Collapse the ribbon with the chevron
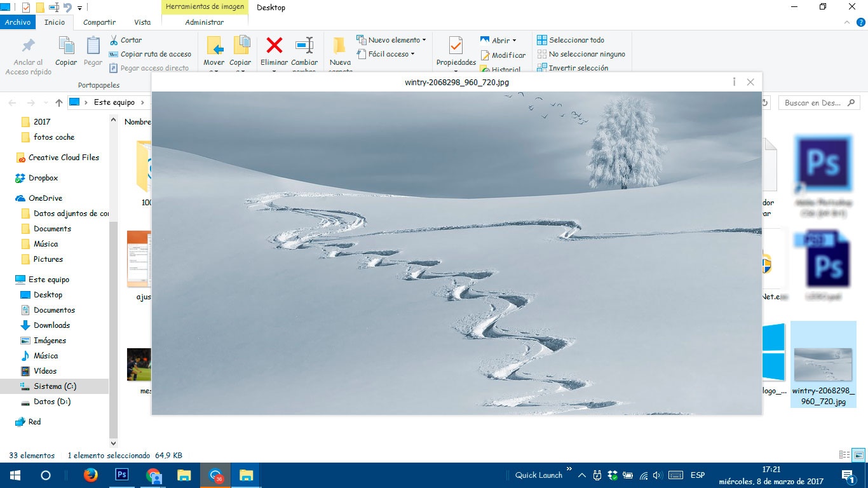 pos(846,22)
